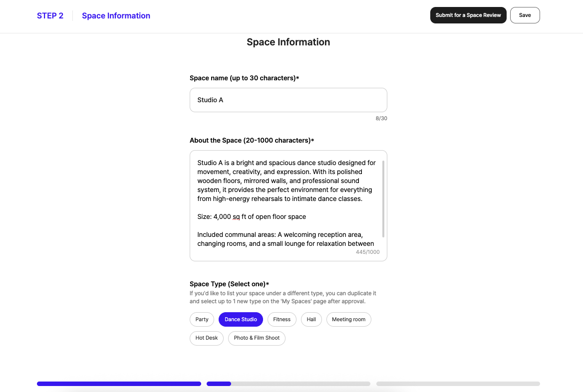The image size is (583, 392).
Task: Click third empty progress bar segment
Action: tap(458, 384)
